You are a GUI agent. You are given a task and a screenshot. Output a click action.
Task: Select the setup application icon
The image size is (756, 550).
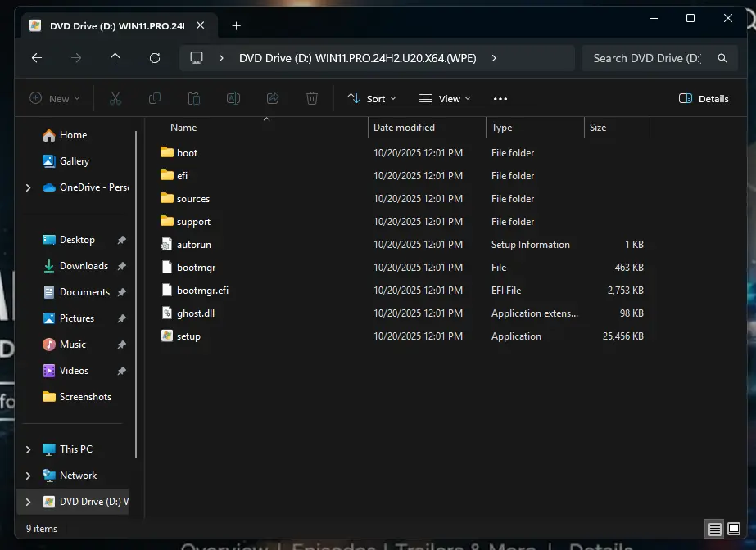[167, 336]
